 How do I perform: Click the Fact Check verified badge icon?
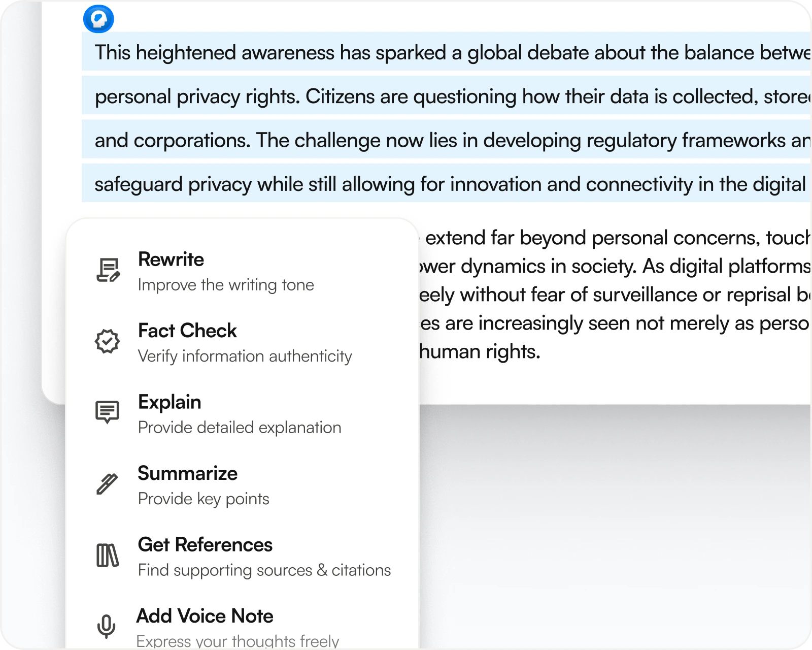point(108,341)
